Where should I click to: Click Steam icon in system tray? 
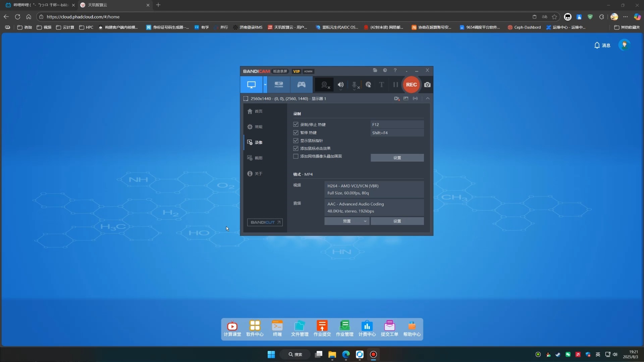click(x=558, y=355)
